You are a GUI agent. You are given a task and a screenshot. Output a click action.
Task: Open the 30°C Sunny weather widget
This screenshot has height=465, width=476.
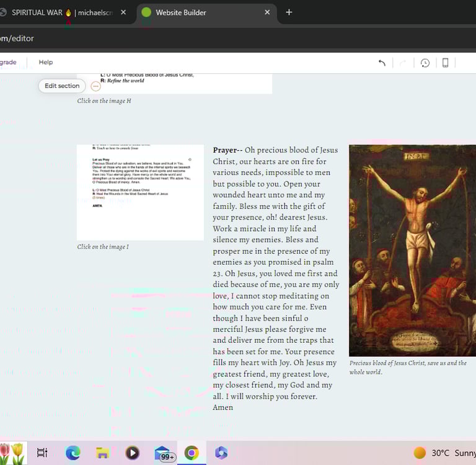coord(444,453)
